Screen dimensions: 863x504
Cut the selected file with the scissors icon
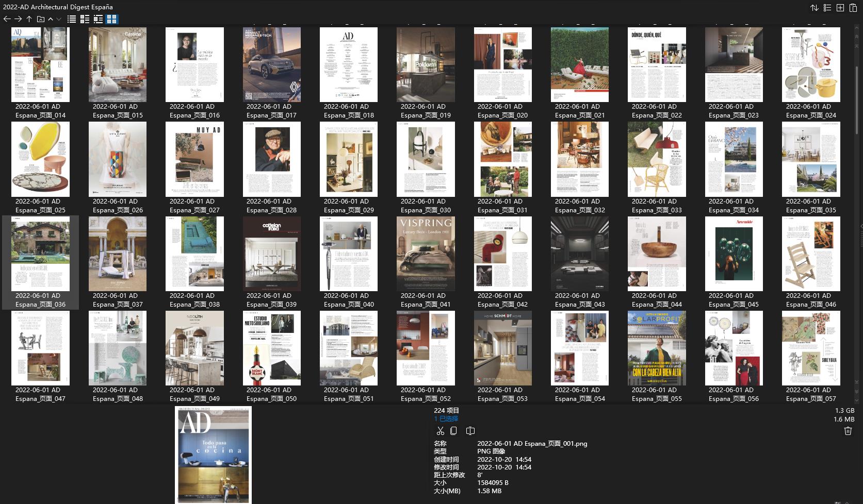(441, 430)
